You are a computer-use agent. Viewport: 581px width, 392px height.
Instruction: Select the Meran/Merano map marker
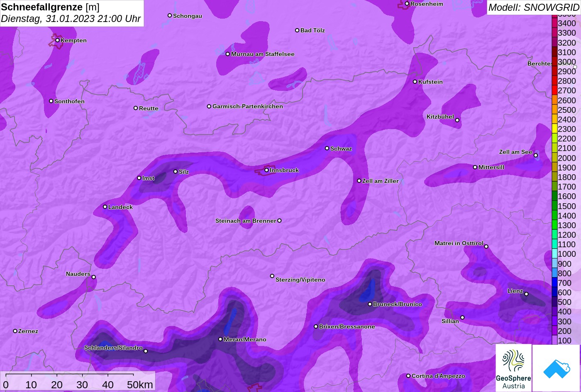[x=220, y=339]
